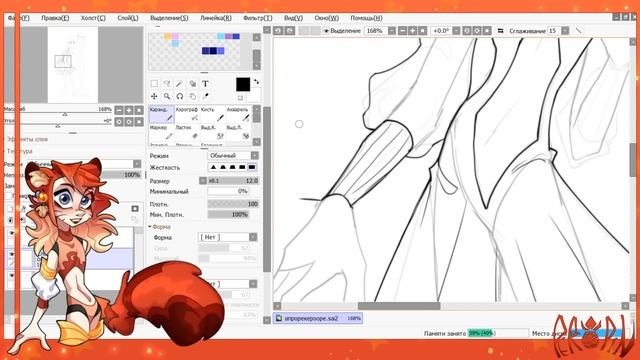Zoom in with canvas toolbar plus button
Viewport: 640px width, 360px height.
point(413,31)
